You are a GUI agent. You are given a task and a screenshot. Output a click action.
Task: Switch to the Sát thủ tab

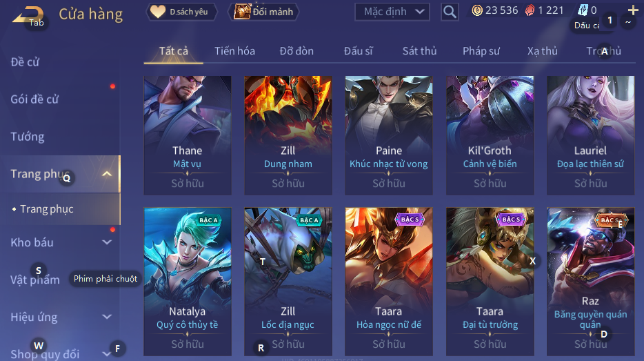tap(419, 51)
